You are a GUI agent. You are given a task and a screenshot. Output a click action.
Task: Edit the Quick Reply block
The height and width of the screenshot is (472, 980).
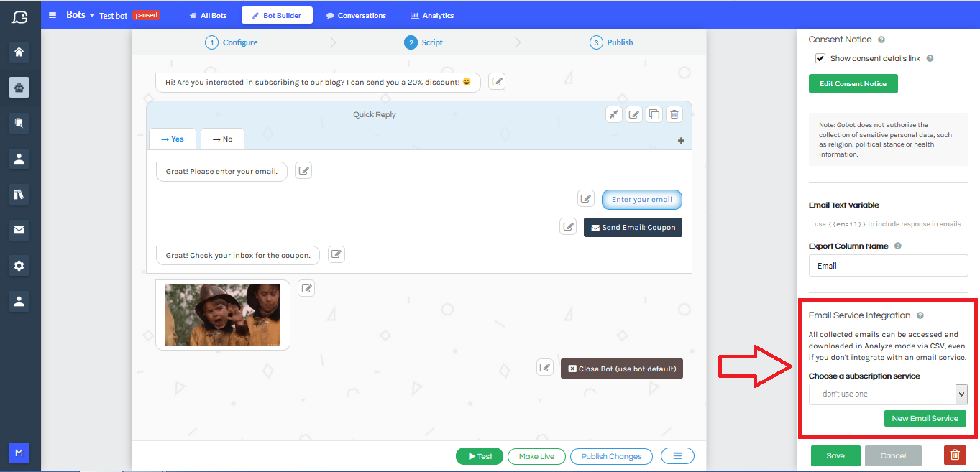[634, 114]
